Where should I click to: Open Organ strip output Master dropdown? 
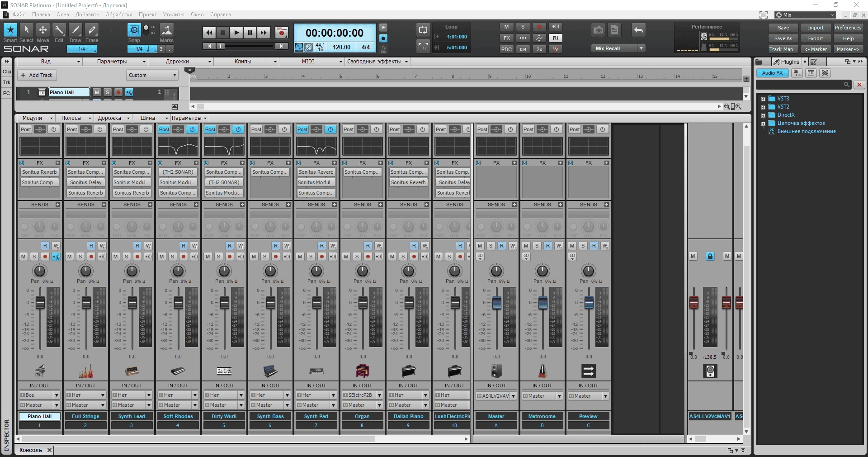380,405
